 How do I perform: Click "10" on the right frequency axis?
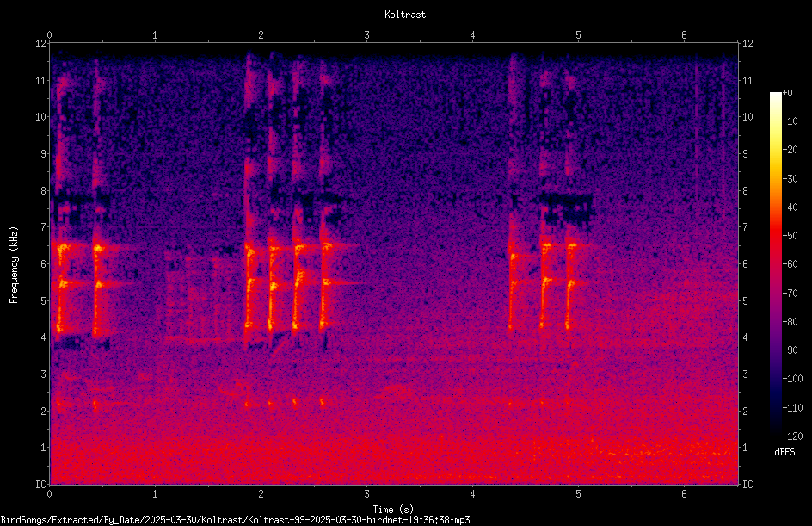747,117
